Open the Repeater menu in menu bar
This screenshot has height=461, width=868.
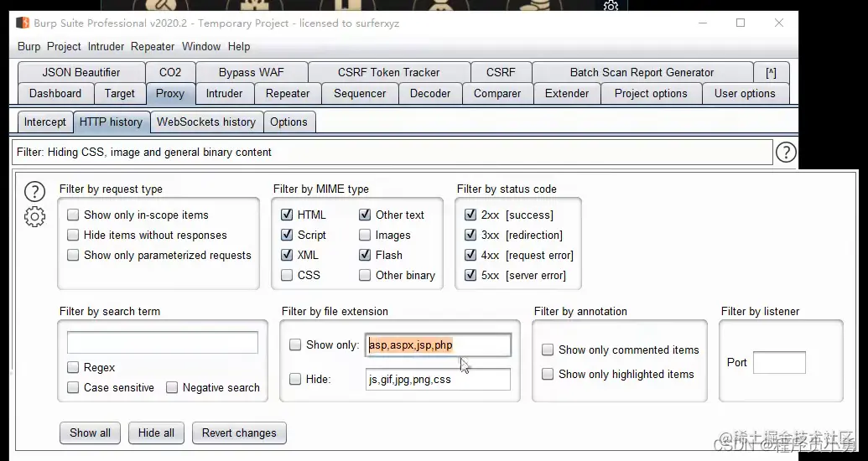(153, 46)
